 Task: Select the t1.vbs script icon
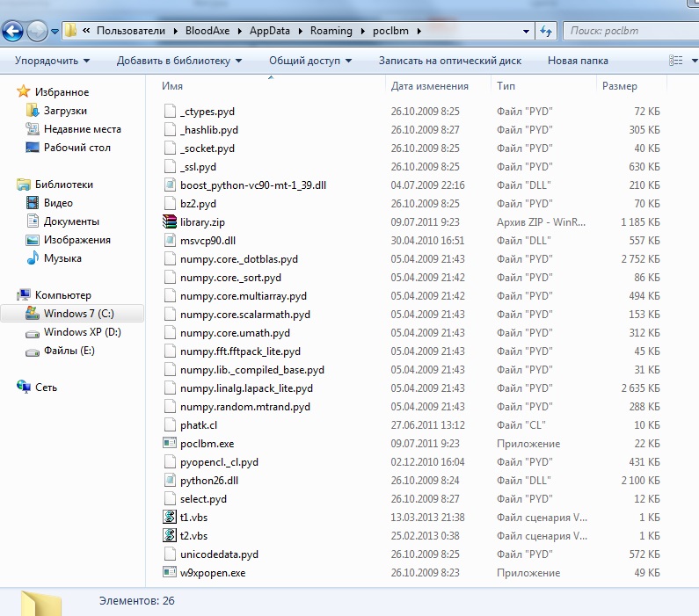170,517
